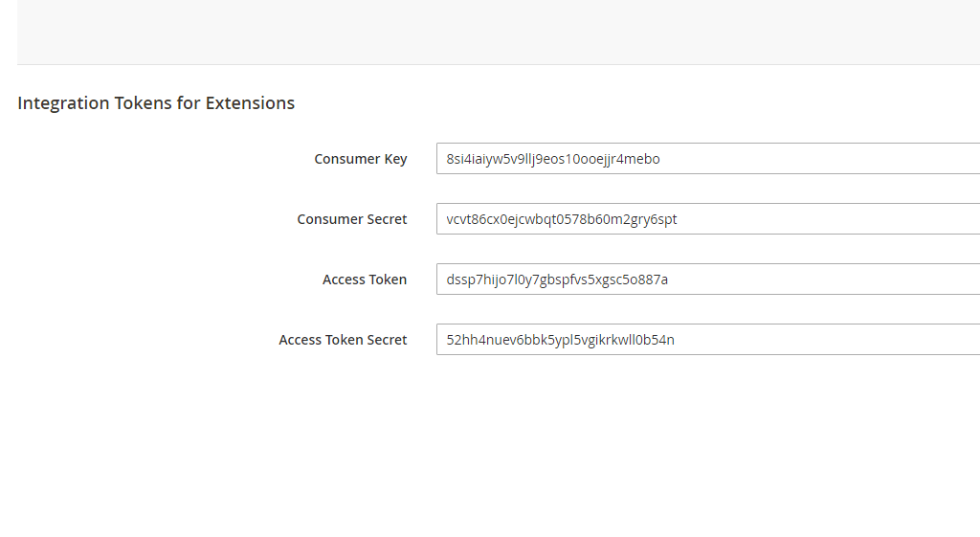
Task: Click the Integration Tokens for Extensions heading
Action: point(156,103)
